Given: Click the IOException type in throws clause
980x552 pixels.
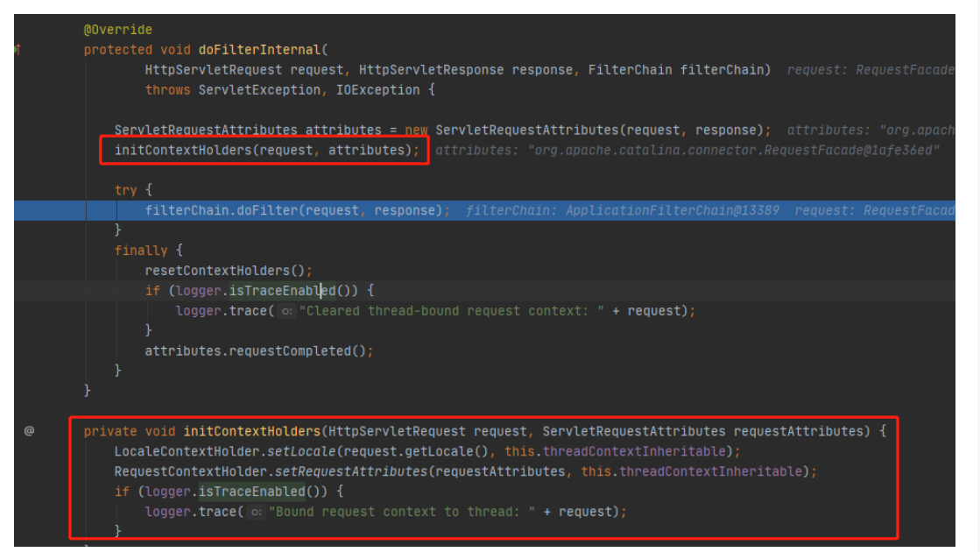Looking at the screenshot, I should tap(378, 90).
